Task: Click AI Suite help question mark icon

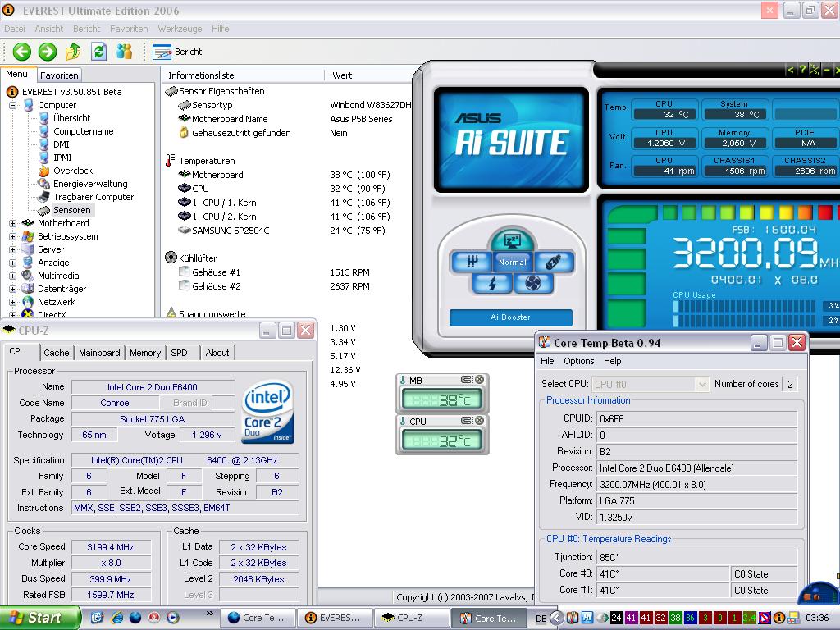Action: point(802,70)
